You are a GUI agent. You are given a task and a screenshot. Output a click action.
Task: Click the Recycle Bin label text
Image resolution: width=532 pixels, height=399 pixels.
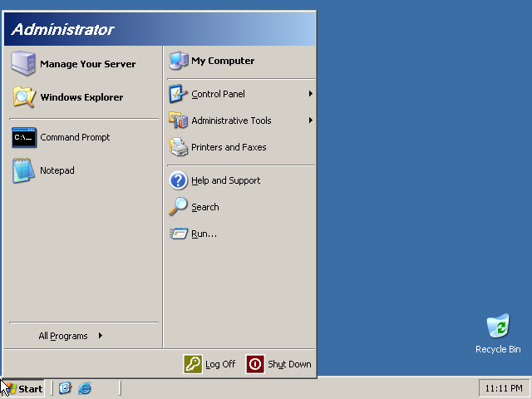[x=498, y=349]
